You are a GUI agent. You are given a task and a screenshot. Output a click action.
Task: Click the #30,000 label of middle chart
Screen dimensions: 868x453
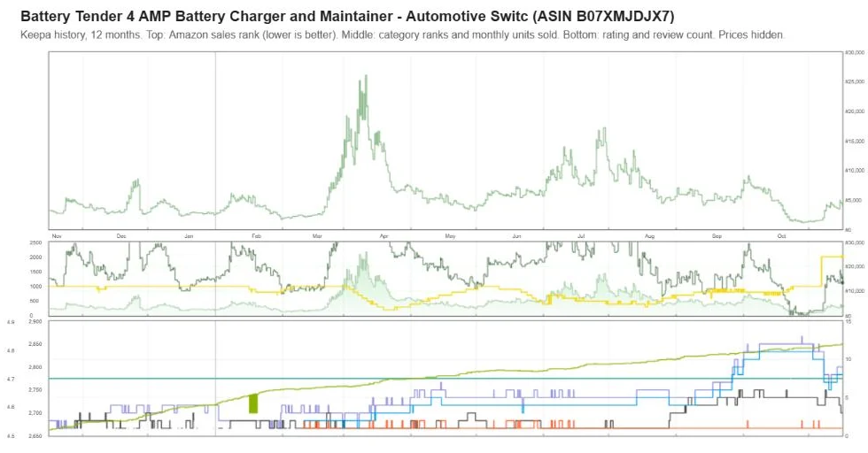click(x=855, y=242)
